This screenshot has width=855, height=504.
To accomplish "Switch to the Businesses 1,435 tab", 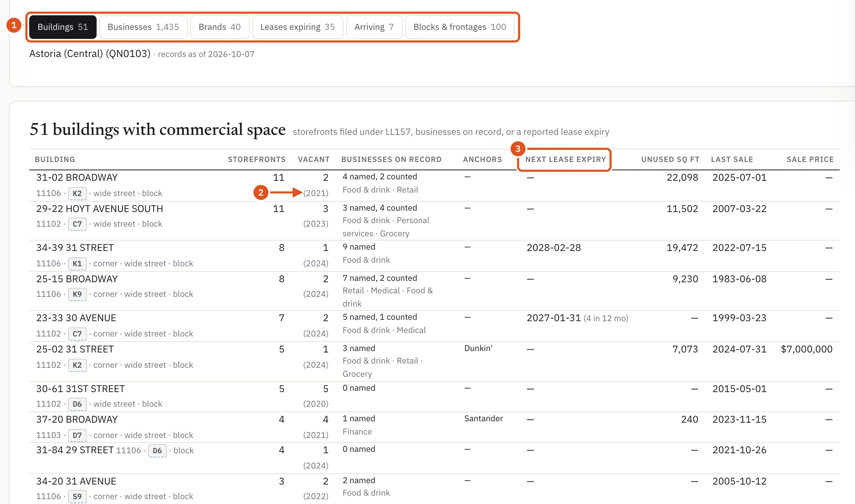I will coord(143,27).
